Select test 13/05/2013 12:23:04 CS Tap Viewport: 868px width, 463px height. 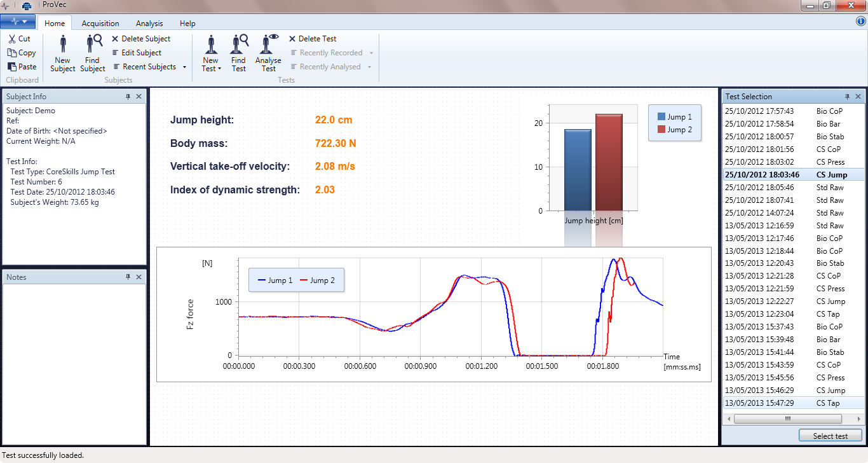pyautogui.click(x=794, y=314)
